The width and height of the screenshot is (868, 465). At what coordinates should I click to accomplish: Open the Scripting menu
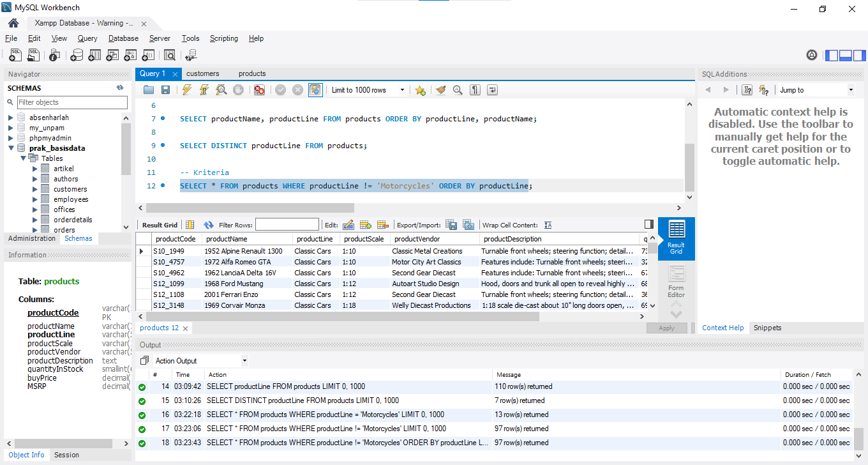[x=224, y=38]
